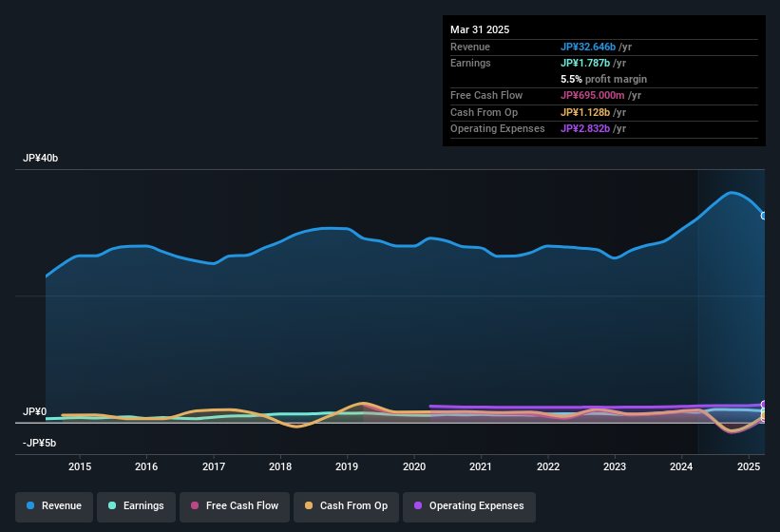Click the Operating Expenses tooltip label
780x532 pixels.
click(x=498, y=129)
